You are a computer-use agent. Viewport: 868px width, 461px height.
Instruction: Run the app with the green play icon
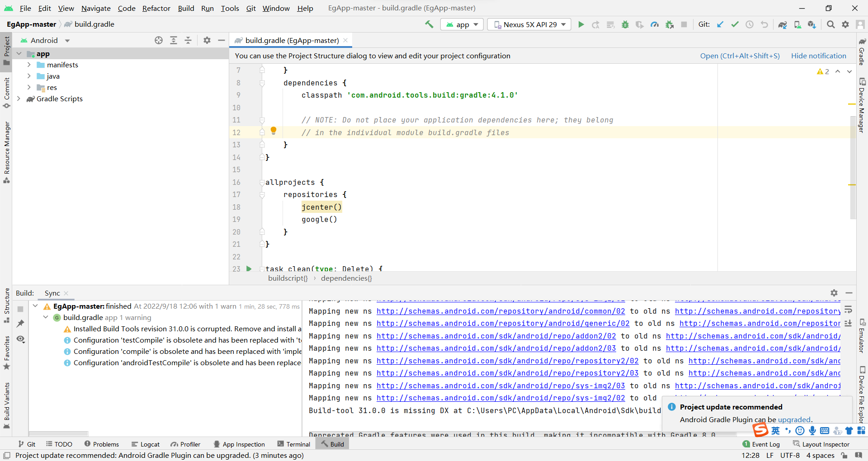pos(581,24)
